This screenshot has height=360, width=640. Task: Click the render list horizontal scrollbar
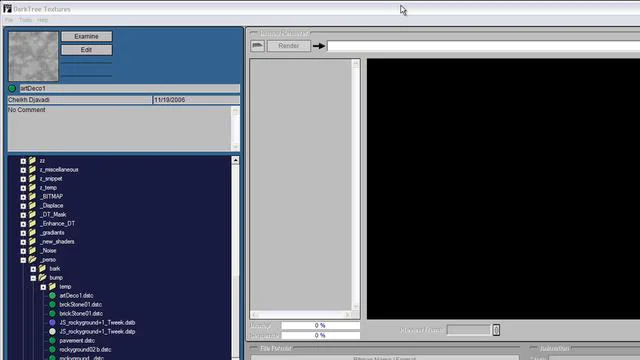[x=301, y=315]
